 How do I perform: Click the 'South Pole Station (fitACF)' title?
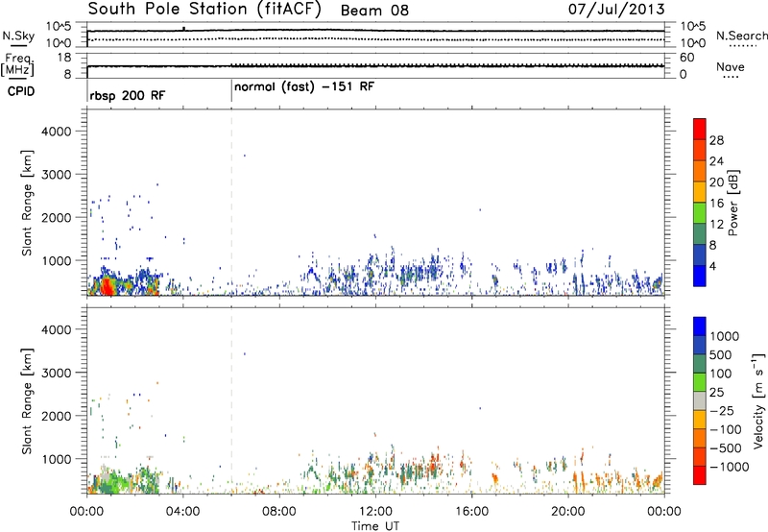click(x=204, y=10)
